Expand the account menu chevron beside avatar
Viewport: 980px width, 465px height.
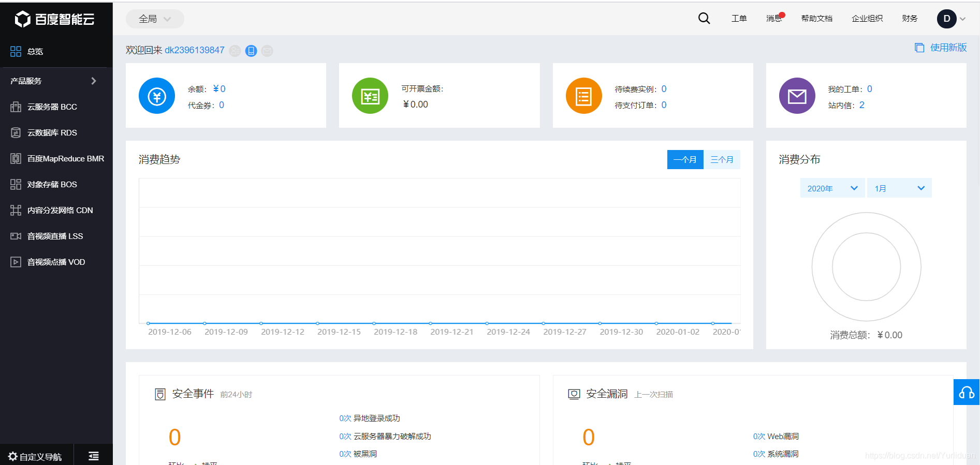tap(963, 19)
